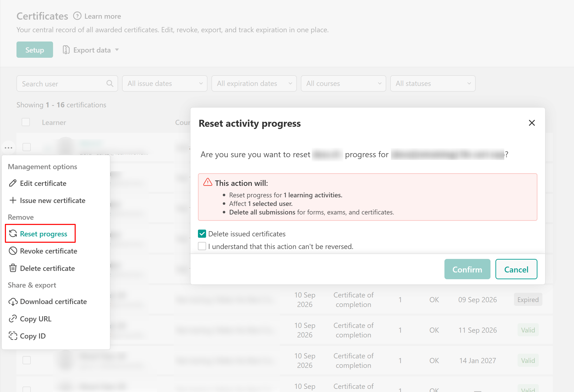Click the Confirm button
Viewport: 574px width, 392px height.
click(467, 269)
